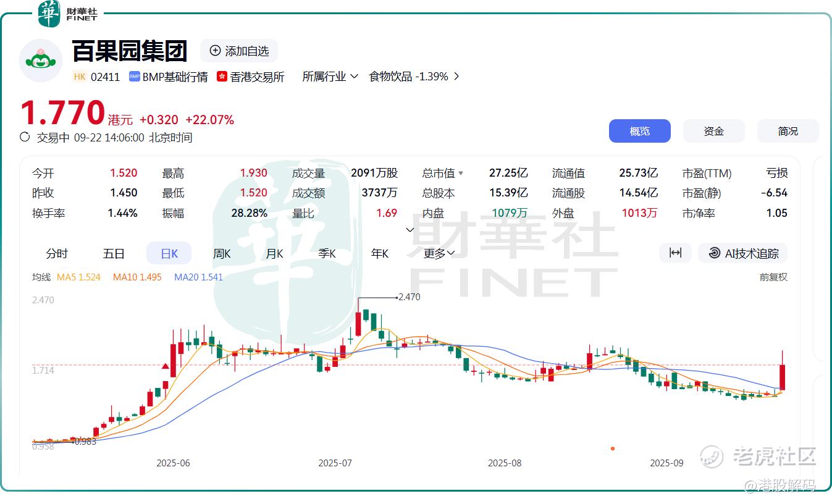Select the 周K chart tab
The height and width of the screenshot is (504, 832).
(222, 253)
